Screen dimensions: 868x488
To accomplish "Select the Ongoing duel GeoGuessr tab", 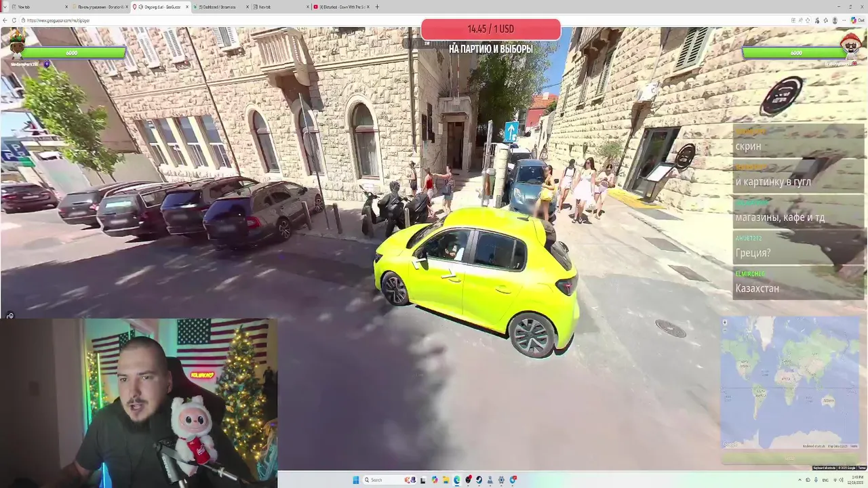I will pyautogui.click(x=161, y=7).
